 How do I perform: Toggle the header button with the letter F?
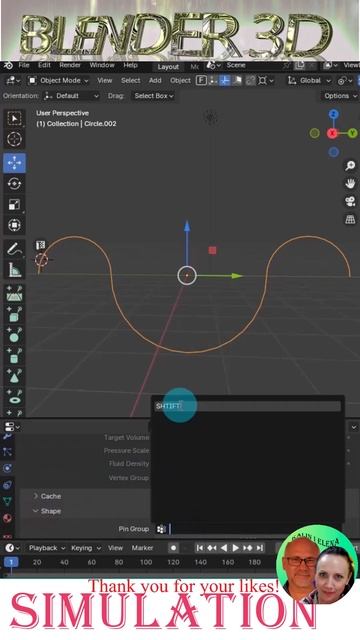coord(201,80)
